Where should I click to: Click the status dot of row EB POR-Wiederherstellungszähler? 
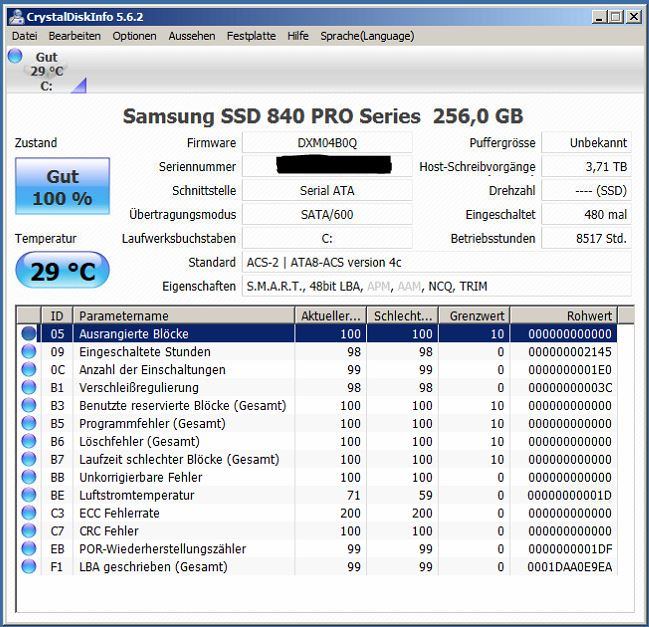pos(29,549)
